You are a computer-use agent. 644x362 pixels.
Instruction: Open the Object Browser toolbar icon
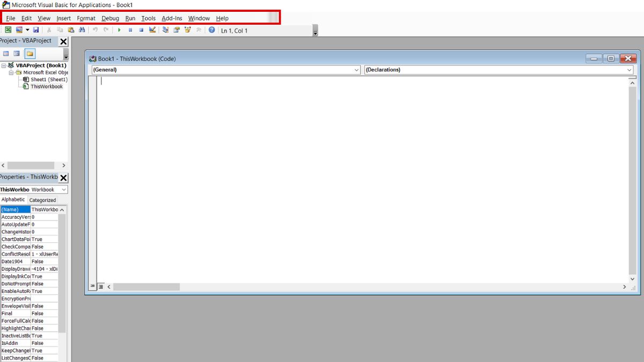187,30
